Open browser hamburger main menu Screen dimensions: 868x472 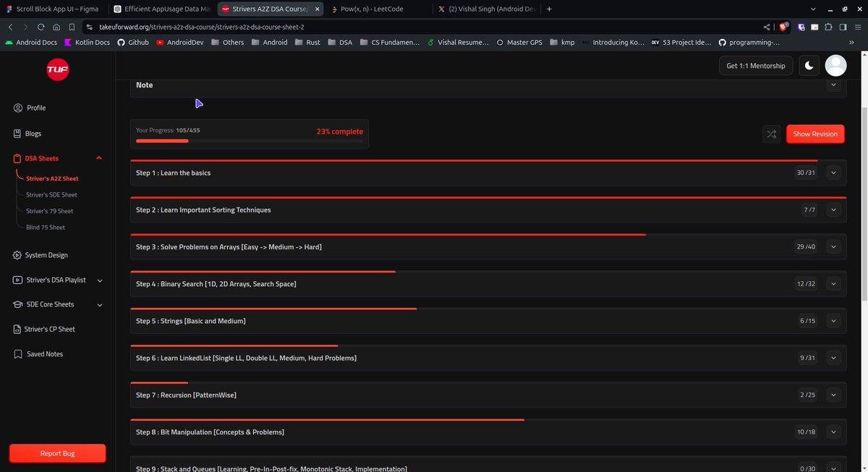(x=857, y=27)
